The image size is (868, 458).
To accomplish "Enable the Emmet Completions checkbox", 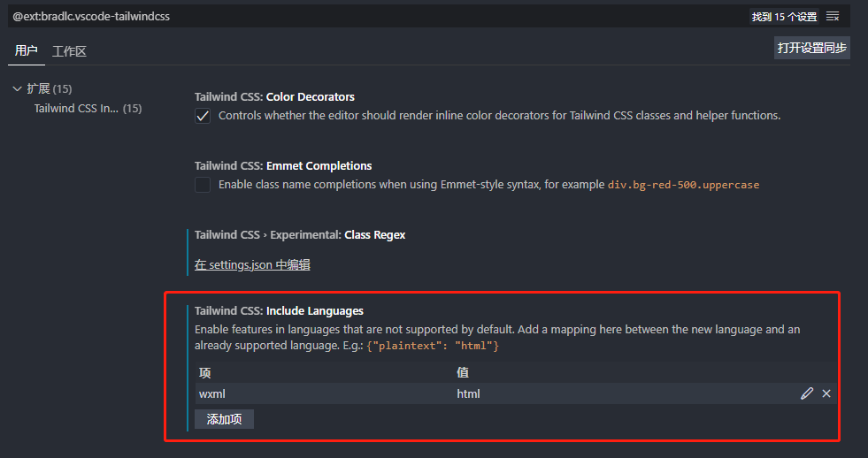I will coord(203,185).
